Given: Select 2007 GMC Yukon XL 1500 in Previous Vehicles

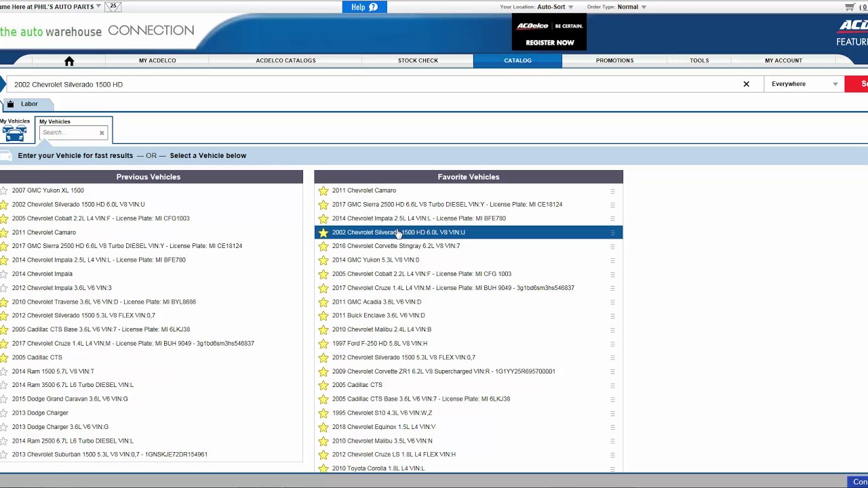Looking at the screenshot, I should coord(47,190).
